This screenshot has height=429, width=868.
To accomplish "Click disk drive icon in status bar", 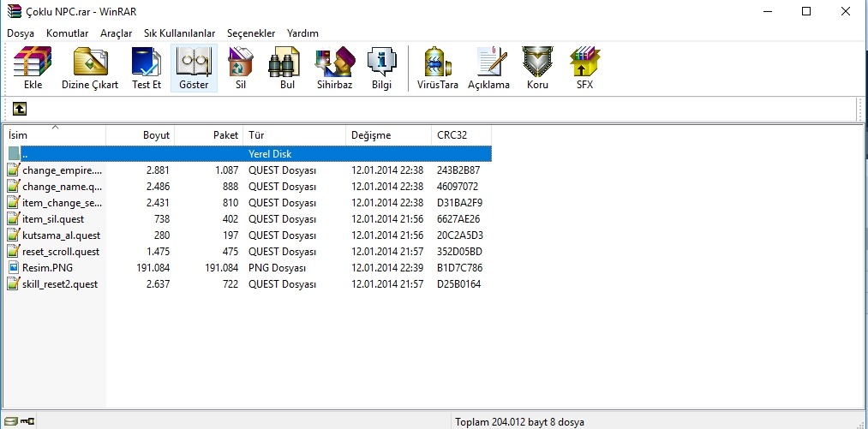I will coord(11,422).
